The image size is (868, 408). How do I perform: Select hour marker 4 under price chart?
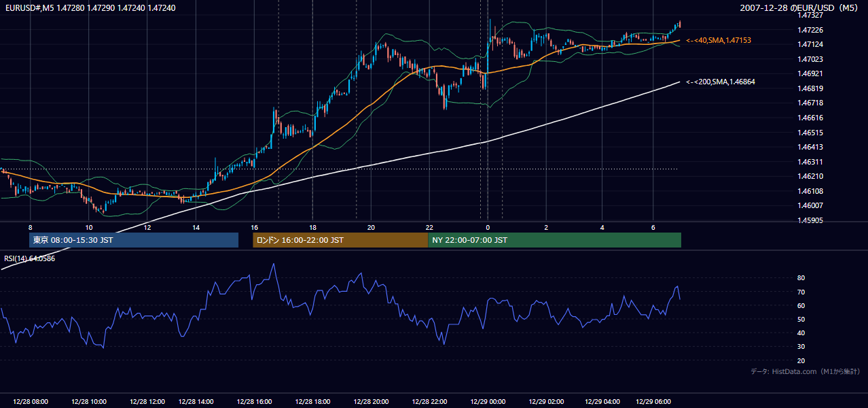point(602,227)
